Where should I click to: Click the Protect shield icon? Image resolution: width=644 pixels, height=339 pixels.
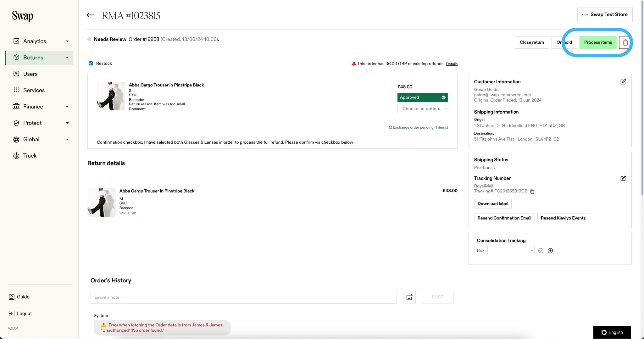coord(16,123)
